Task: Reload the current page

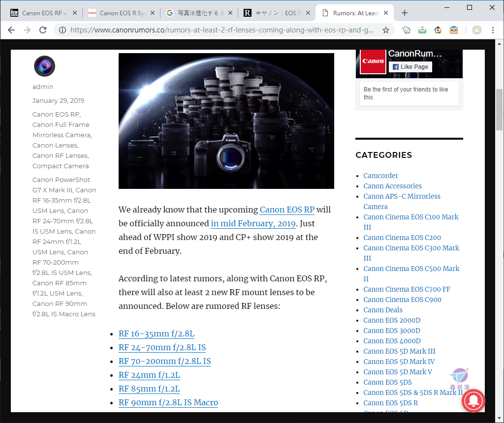Action: (x=43, y=30)
